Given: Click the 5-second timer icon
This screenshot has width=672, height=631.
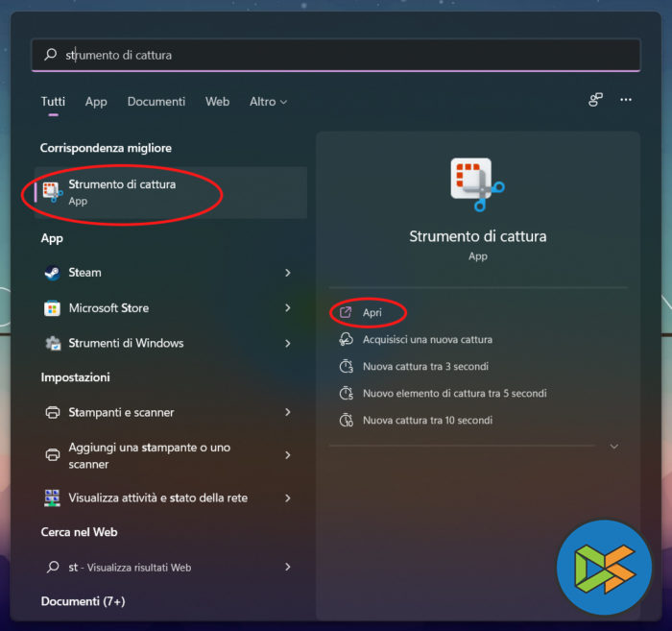Looking at the screenshot, I should 347,393.
